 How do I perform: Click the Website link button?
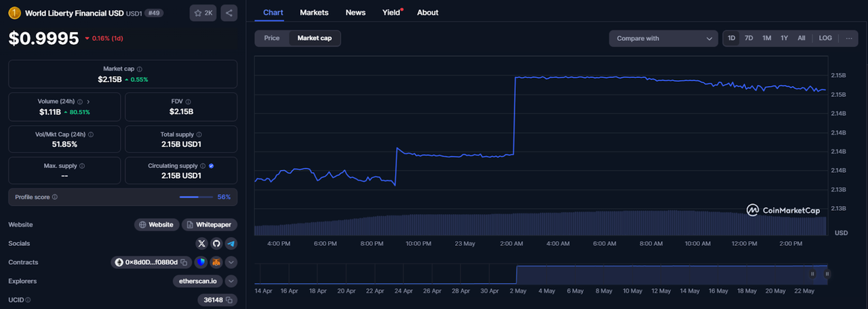coord(156,224)
